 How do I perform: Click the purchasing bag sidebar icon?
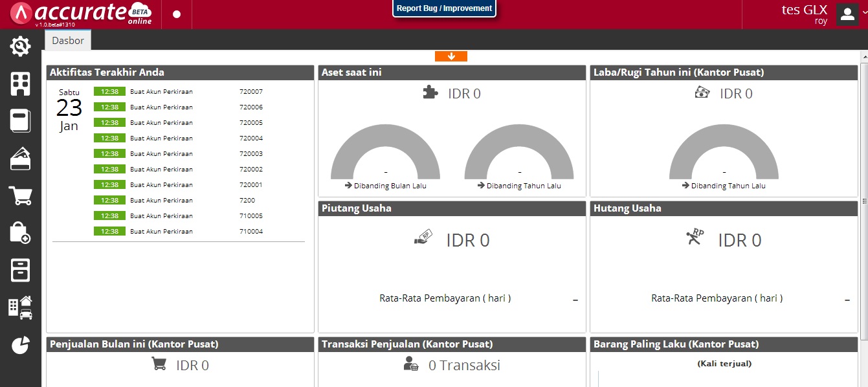click(21, 232)
